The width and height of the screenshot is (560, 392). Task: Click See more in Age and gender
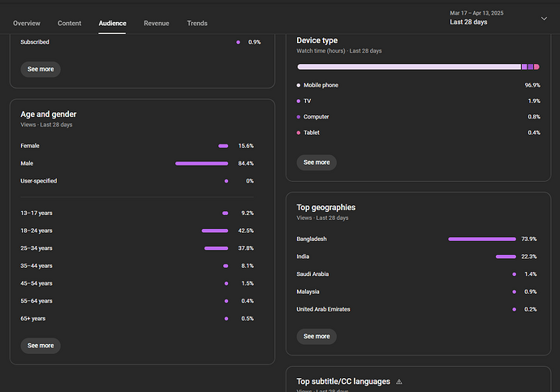(41, 346)
